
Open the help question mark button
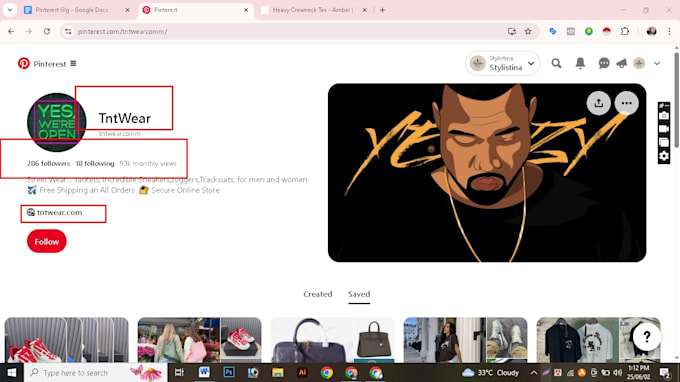coord(646,336)
